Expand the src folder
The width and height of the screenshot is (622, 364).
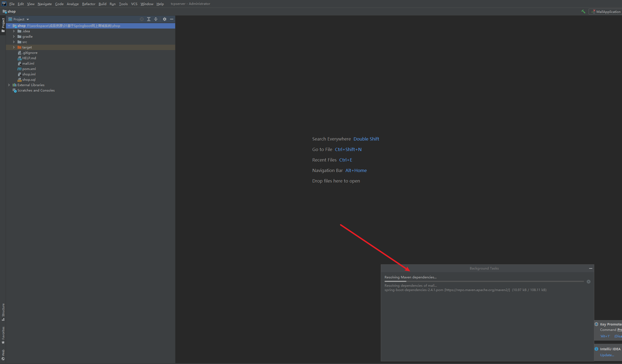[x=14, y=42]
